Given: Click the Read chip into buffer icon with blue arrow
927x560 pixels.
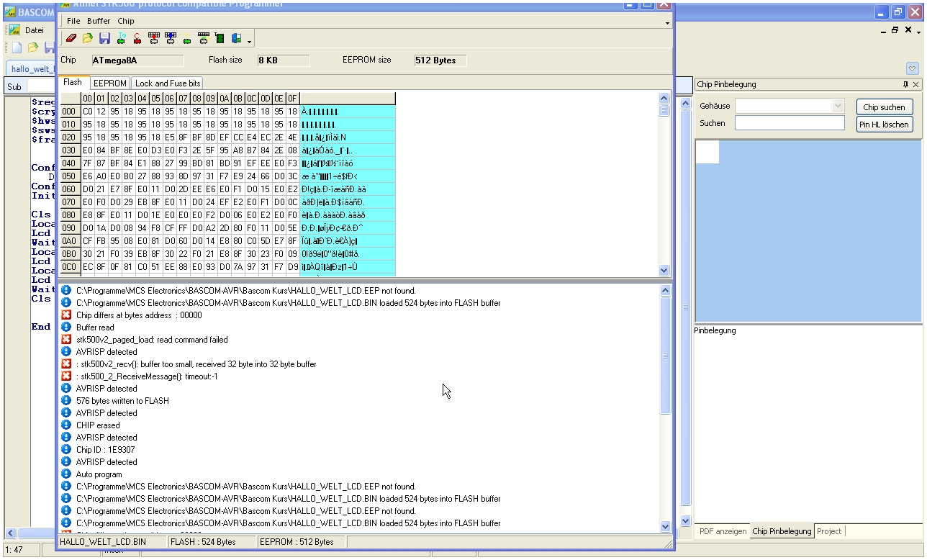Looking at the screenshot, I should 170,38.
